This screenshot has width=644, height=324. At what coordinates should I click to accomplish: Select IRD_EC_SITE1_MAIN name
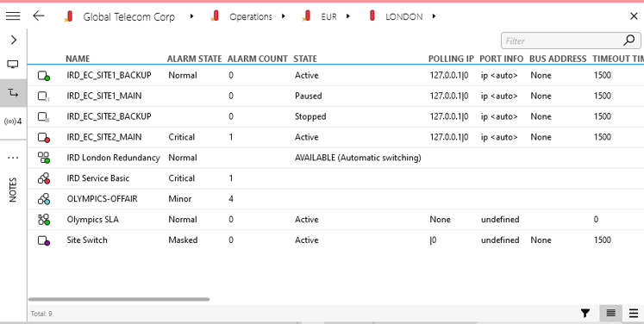point(104,97)
